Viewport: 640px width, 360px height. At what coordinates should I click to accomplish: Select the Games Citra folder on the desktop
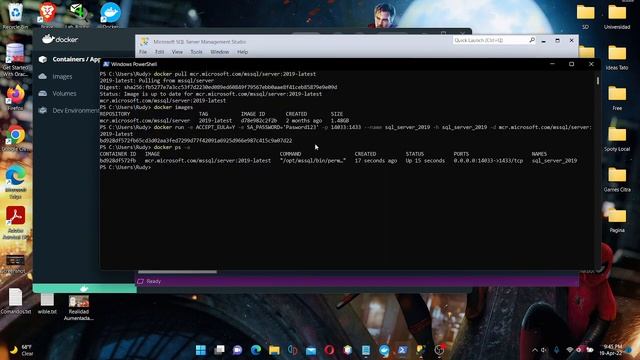pyautogui.click(x=617, y=180)
